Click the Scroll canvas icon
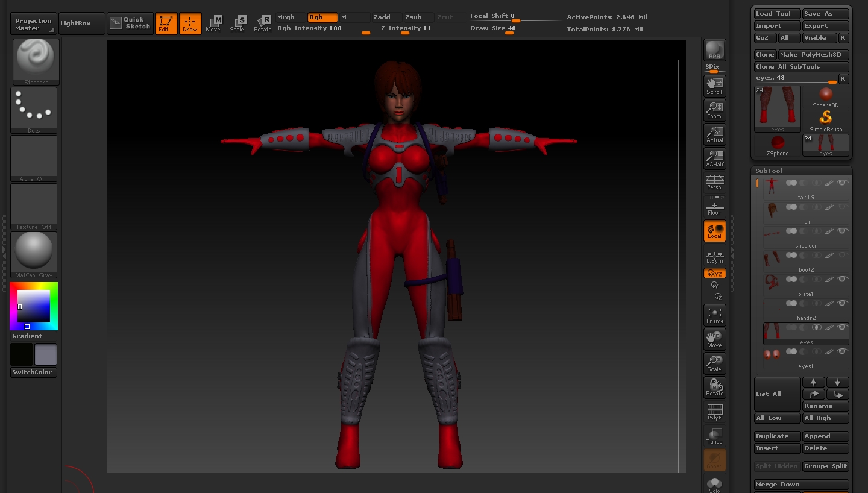Viewport: 868px width, 493px height. pos(715,86)
